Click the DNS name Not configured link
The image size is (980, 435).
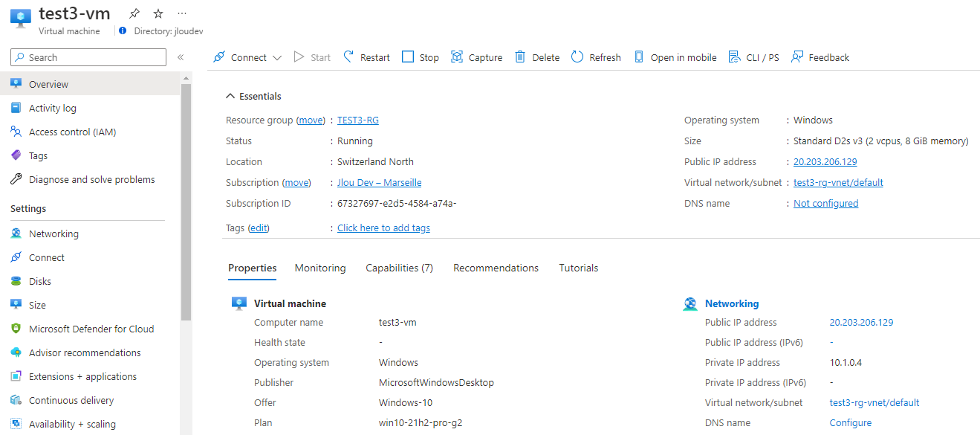[825, 203]
